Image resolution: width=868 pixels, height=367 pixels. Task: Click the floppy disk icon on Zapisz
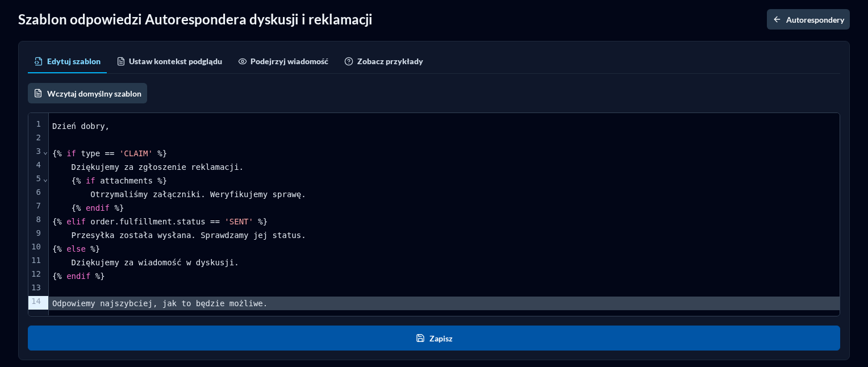420,338
